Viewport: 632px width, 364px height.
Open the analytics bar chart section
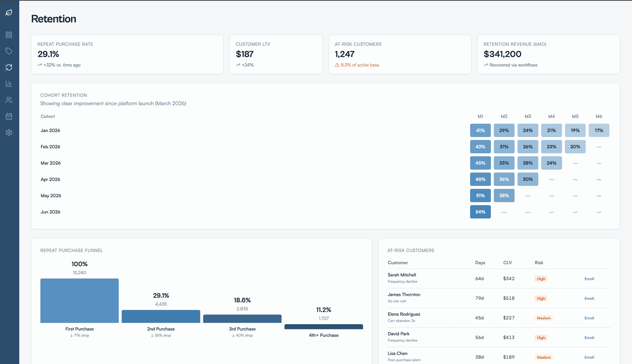click(x=9, y=83)
